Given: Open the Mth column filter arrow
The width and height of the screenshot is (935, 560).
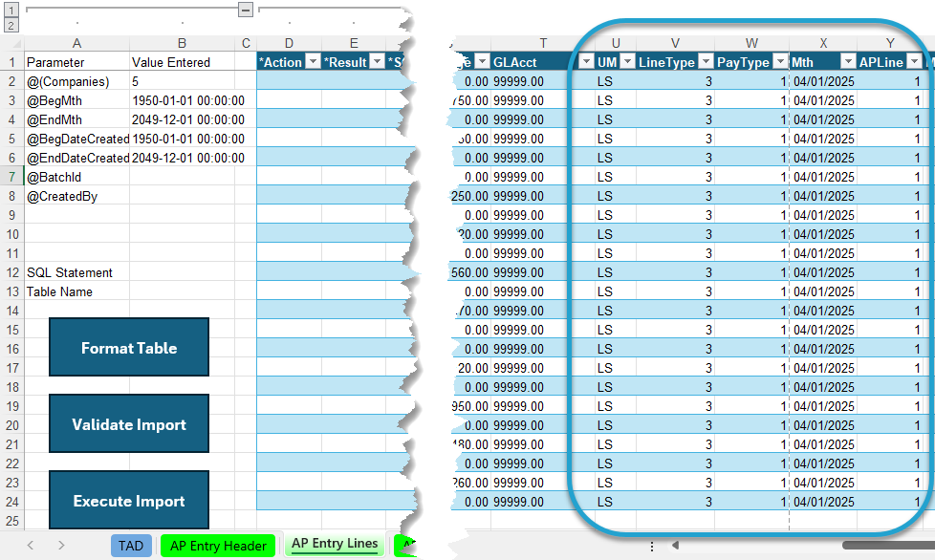Looking at the screenshot, I should (x=849, y=61).
